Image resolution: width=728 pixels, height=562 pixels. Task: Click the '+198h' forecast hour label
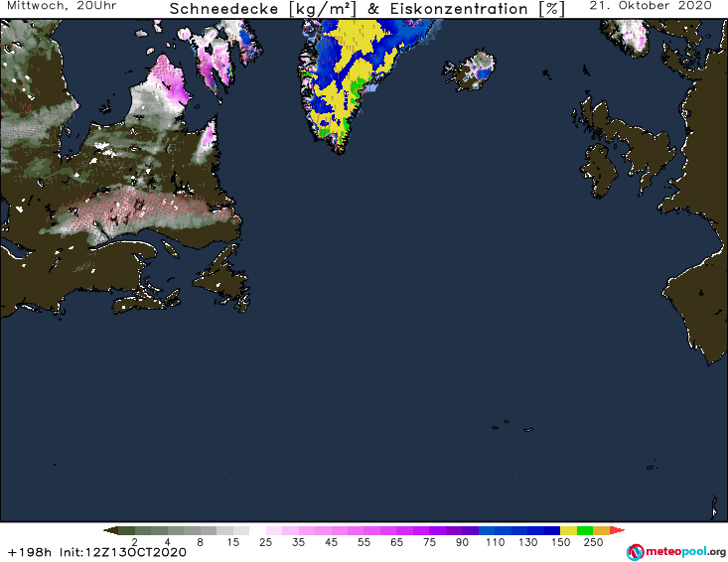point(29,552)
